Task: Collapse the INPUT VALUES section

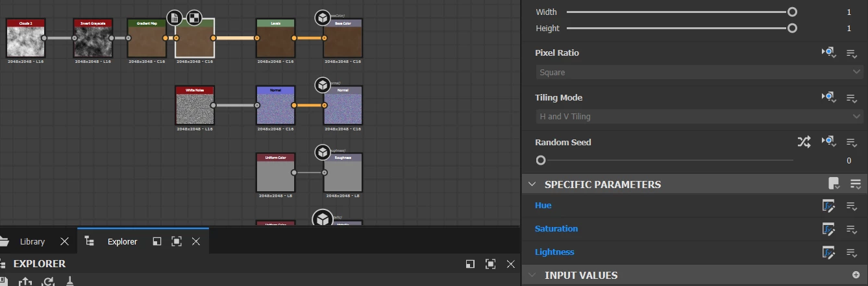Action: (x=532, y=275)
